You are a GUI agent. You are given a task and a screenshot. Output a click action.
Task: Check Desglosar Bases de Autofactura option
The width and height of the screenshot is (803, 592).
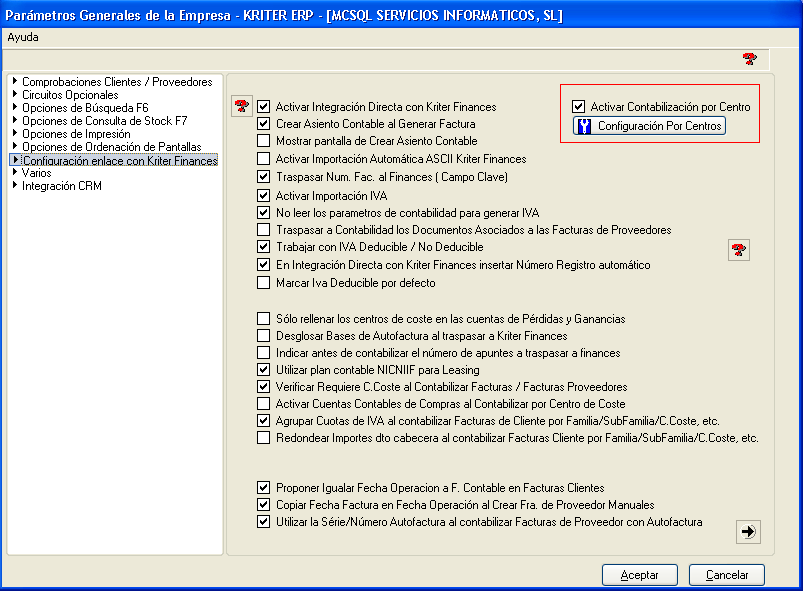coord(263,335)
